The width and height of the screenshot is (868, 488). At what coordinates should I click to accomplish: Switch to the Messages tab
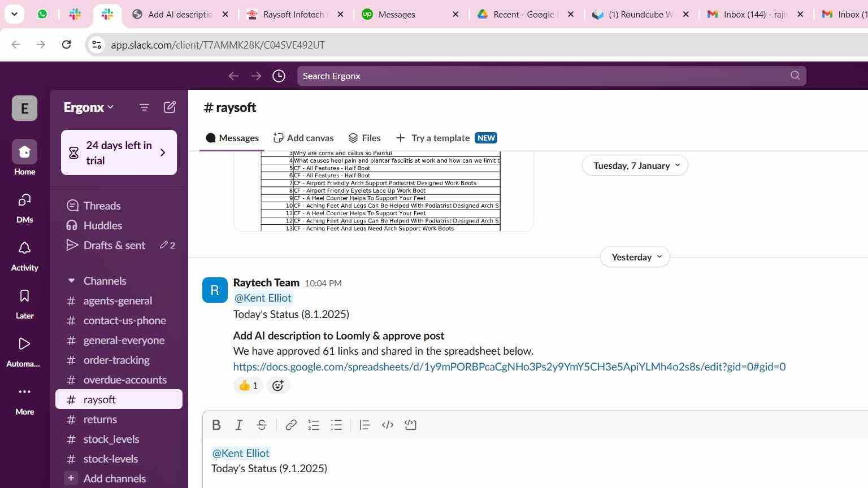[232, 138]
